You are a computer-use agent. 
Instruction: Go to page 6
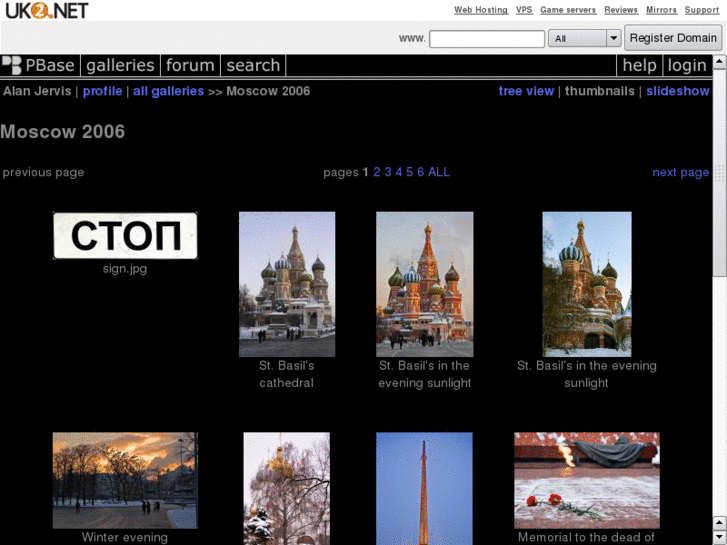[x=421, y=172]
